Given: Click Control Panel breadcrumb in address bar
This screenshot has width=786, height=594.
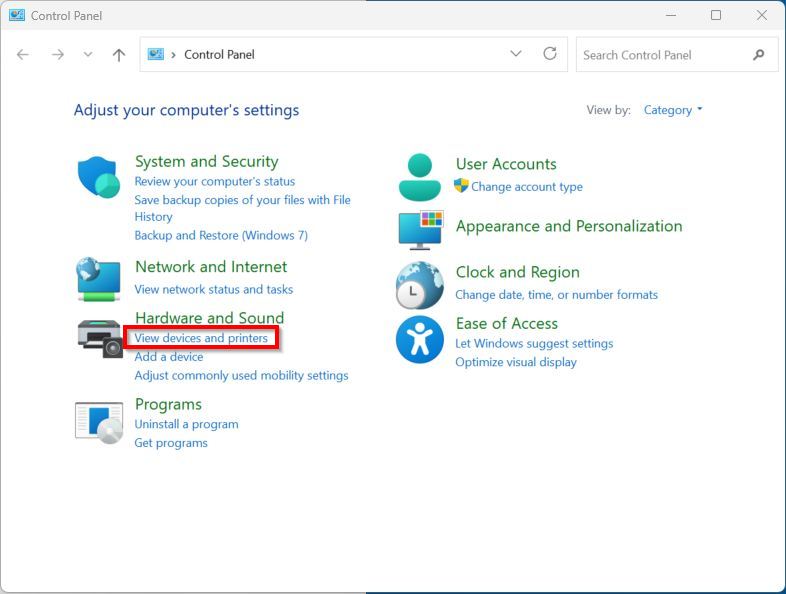Looking at the screenshot, I should pos(219,55).
